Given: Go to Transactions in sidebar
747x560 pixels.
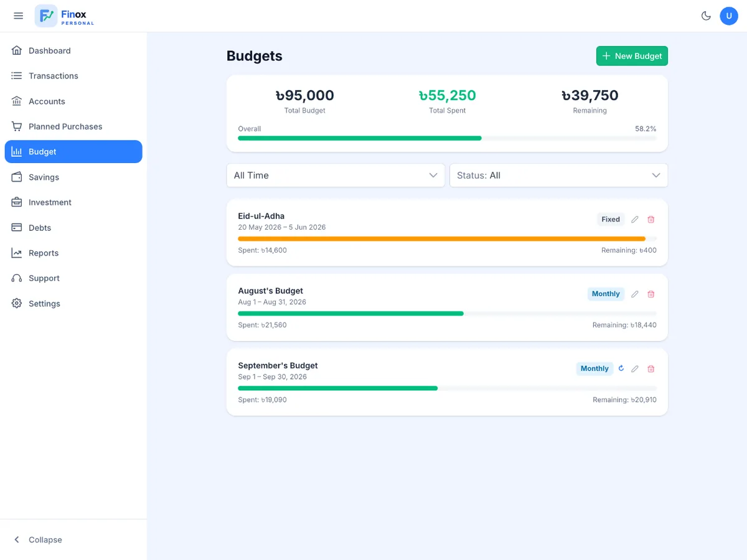Looking at the screenshot, I should [73, 76].
